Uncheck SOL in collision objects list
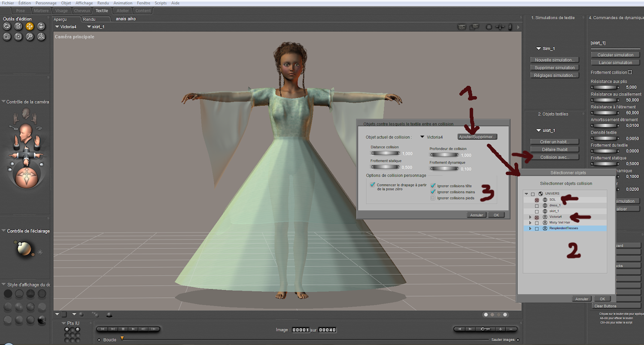 (x=537, y=200)
